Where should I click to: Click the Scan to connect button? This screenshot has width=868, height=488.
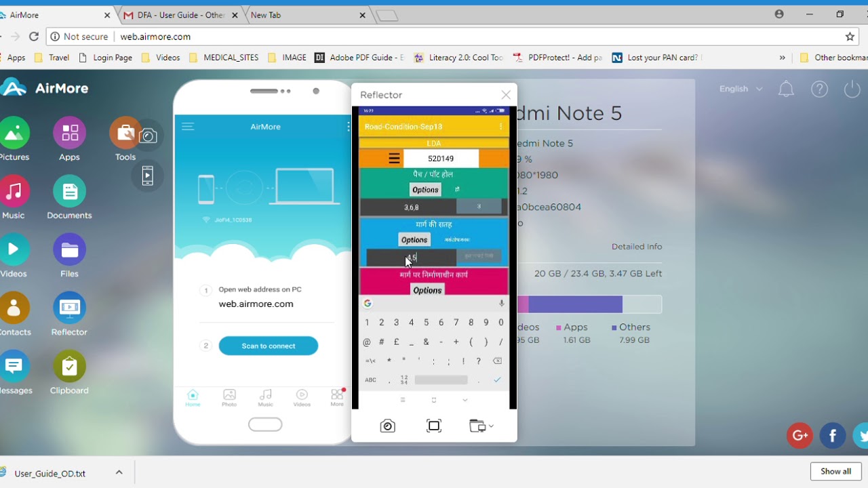[269, 346]
